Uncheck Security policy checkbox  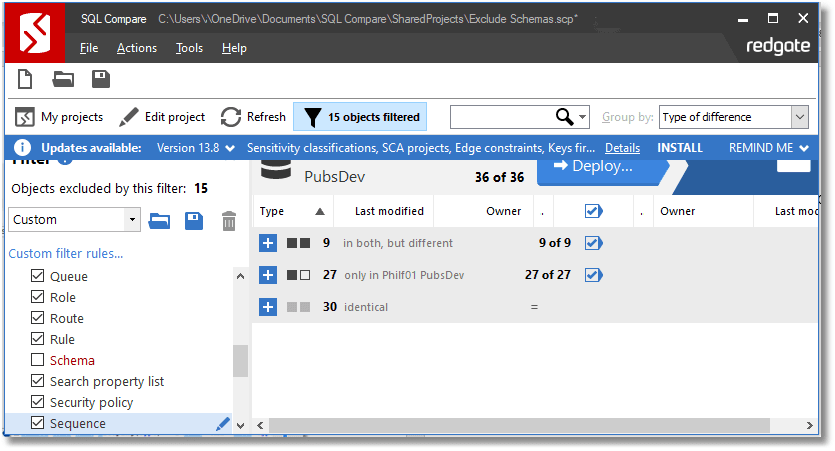click(37, 401)
